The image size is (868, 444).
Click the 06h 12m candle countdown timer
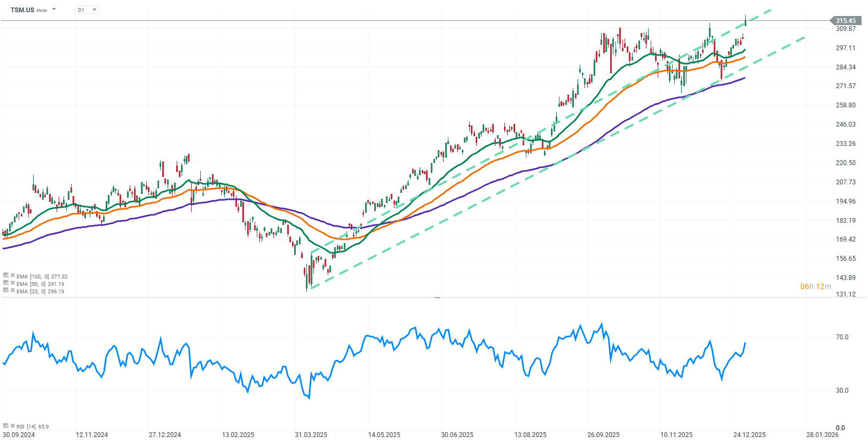click(815, 286)
